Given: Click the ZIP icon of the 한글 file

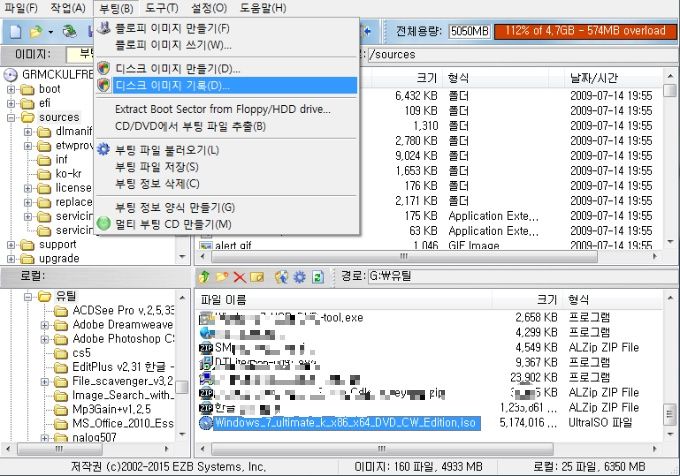Looking at the screenshot, I should point(206,408).
